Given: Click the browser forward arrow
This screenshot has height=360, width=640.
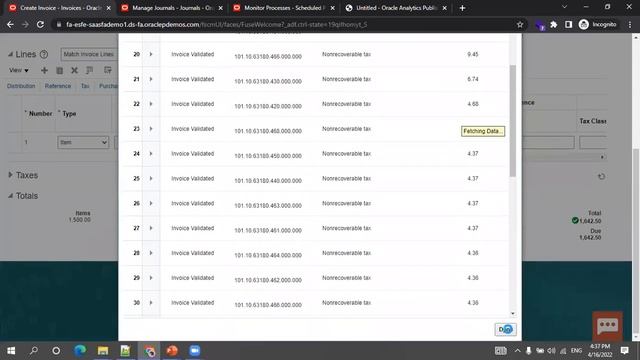Looking at the screenshot, I should coord(25,24).
